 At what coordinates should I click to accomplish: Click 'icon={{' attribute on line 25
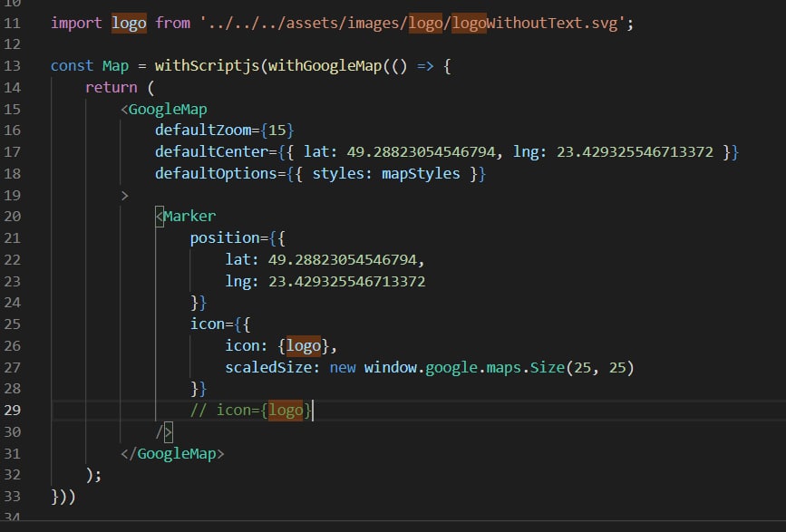220,324
